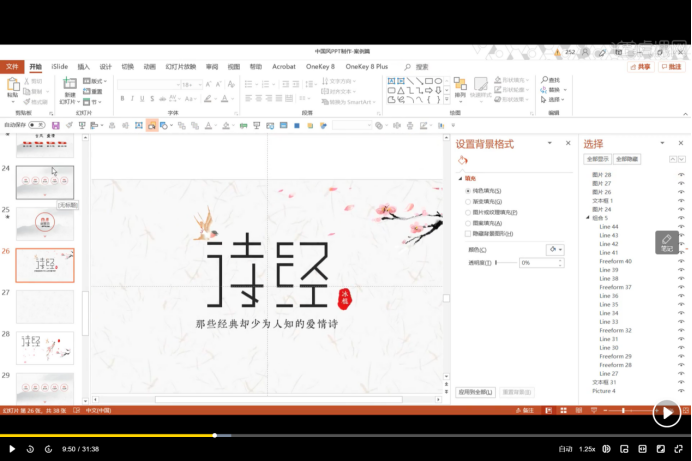Image resolution: width=692 pixels, height=461 pixels.
Task: Adjust the zoom slider in status bar
Action: tap(623, 410)
